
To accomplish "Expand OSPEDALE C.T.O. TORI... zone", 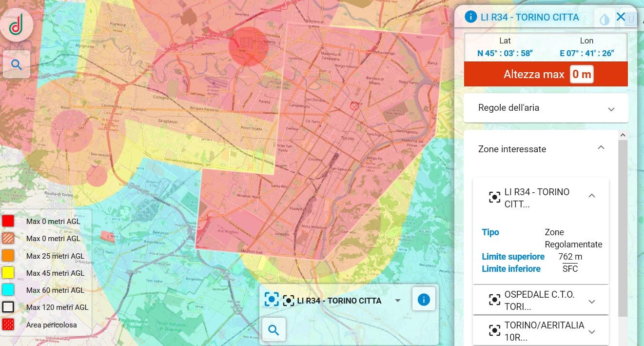I will 592,302.
